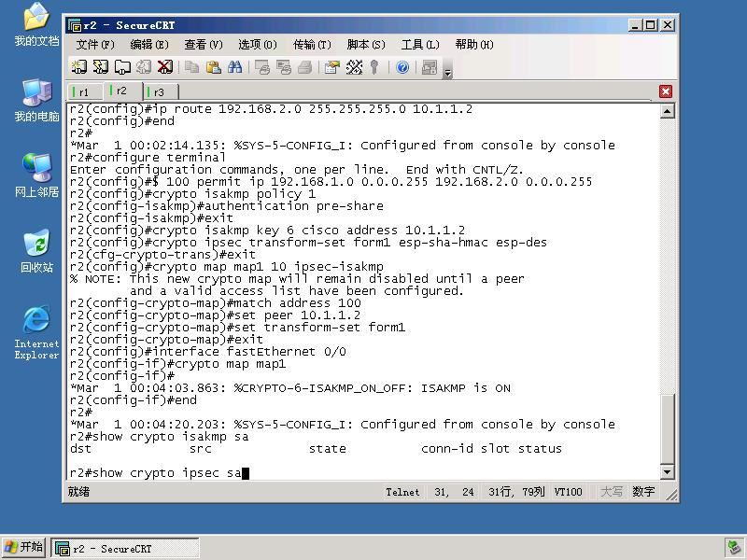The height and width of the screenshot is (560, 747).
Task: Click the SecureCRT title bar system icon
Action: click(75, 25)
